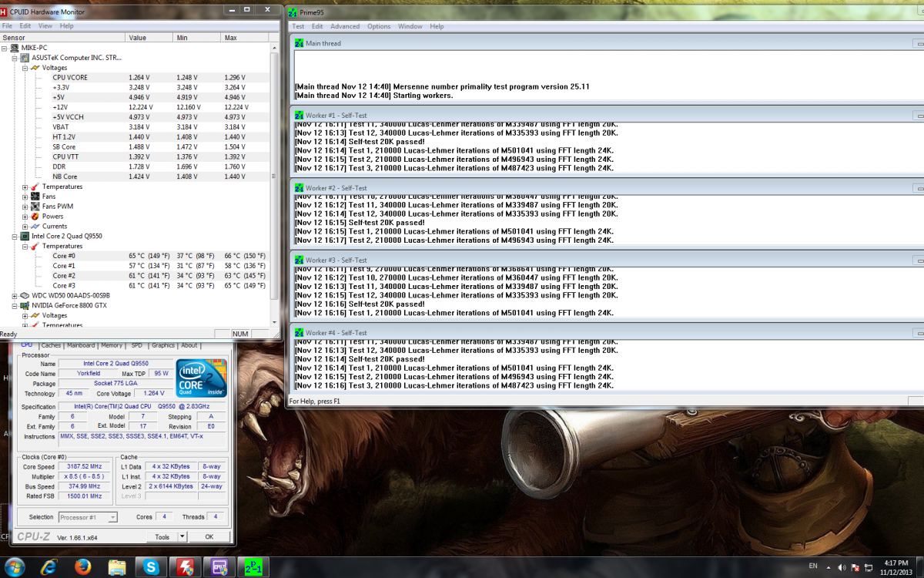Switch to Skype on the taskbar
This screenshot has height=578, width=924.
point(152,567)
